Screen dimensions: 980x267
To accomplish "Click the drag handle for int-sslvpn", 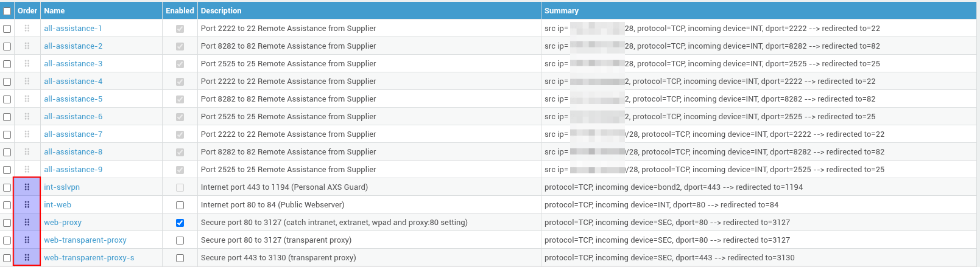I will coord(27,187).
